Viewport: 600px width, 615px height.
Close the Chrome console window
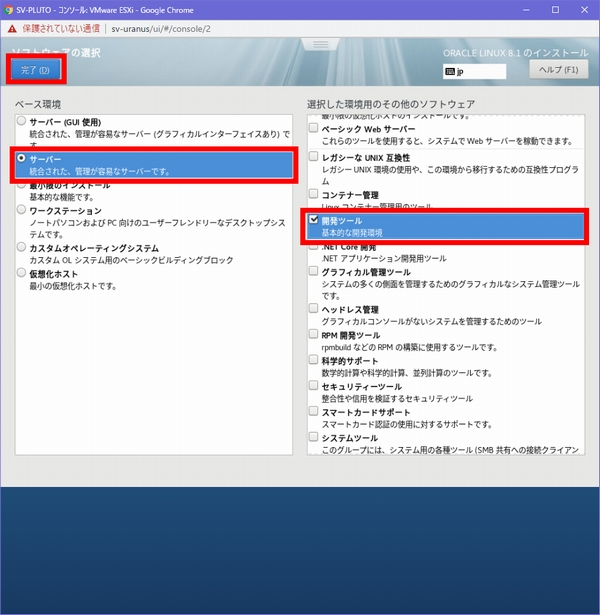(x=584, y=10)
